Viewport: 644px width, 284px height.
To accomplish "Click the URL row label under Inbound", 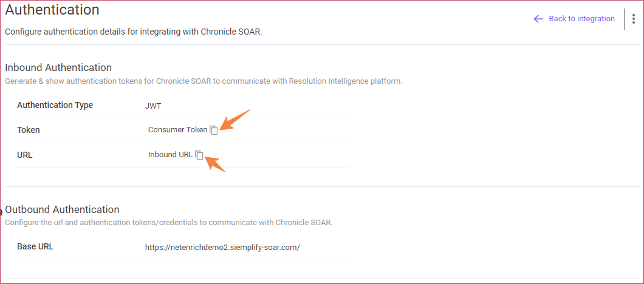I will [25, 155].
